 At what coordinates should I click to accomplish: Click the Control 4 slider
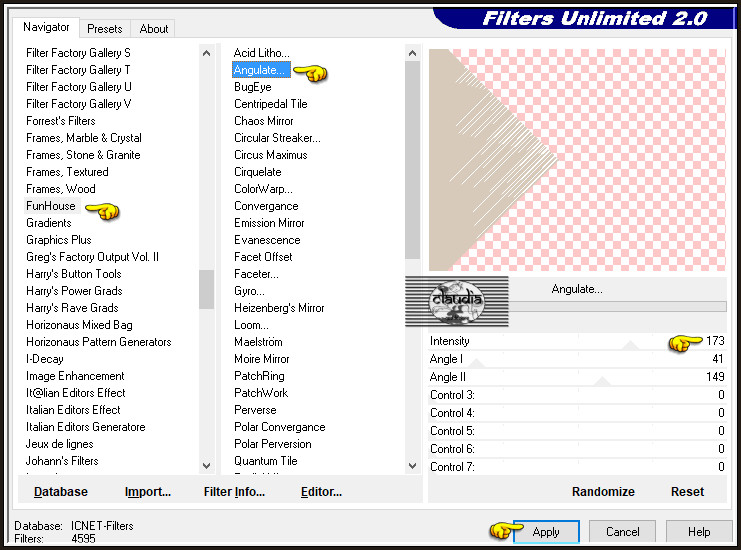(x=577, y=413)
